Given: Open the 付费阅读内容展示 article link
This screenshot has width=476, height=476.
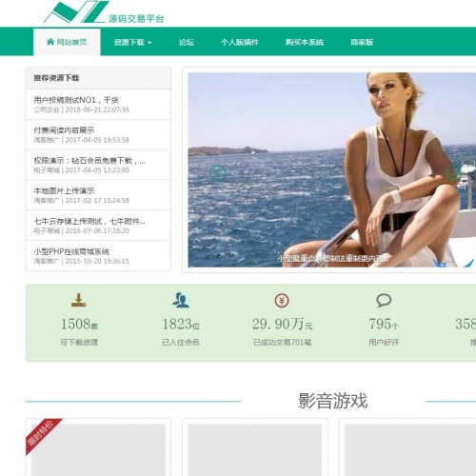Looking at the screenshot, I should pyautogui.click(x=64, y=130).
